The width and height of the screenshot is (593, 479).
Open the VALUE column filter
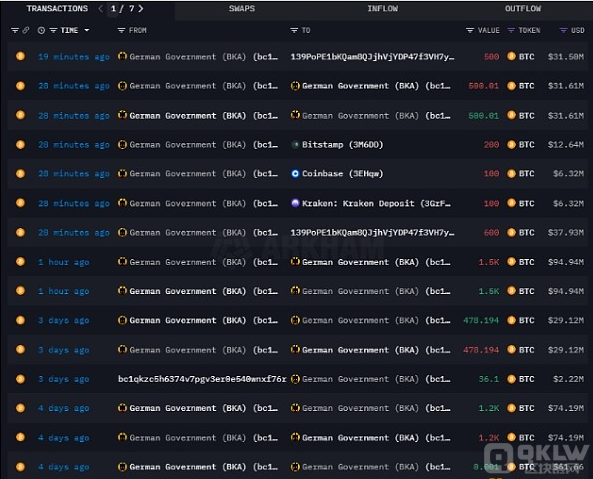[470, 30]
